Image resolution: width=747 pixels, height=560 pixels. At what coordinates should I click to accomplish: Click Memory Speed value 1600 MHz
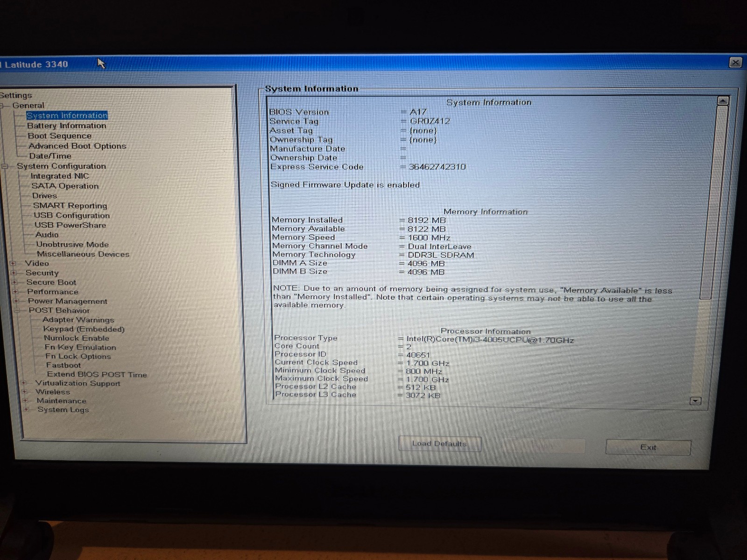(429, 238)
